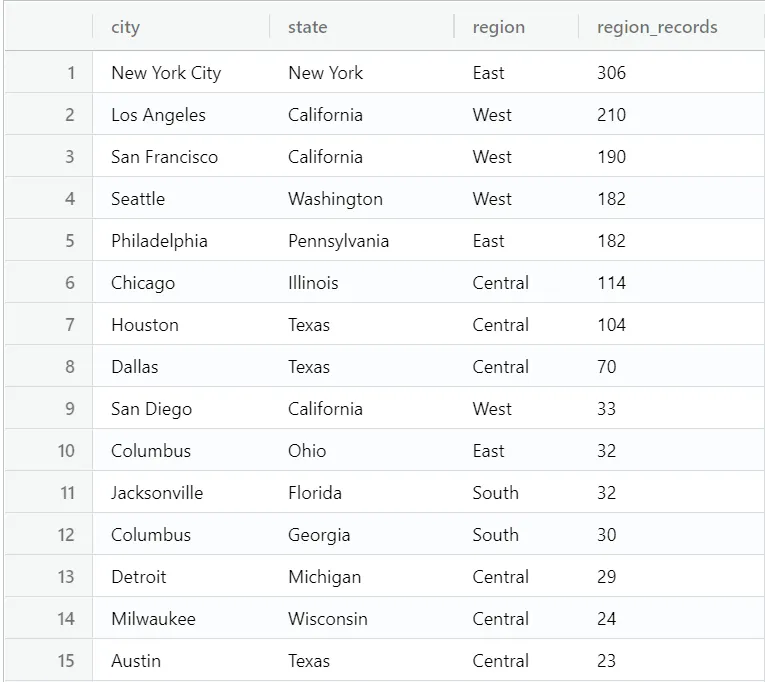Select the region_records column header

[x=657, y=27]
